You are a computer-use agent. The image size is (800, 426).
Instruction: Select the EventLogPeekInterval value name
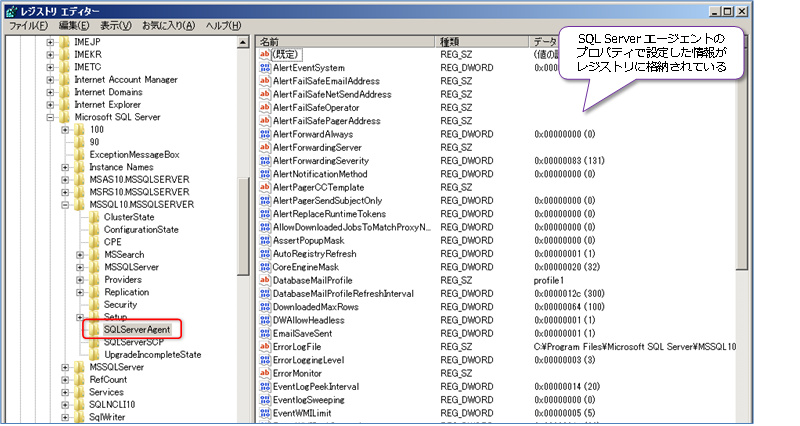316,386
